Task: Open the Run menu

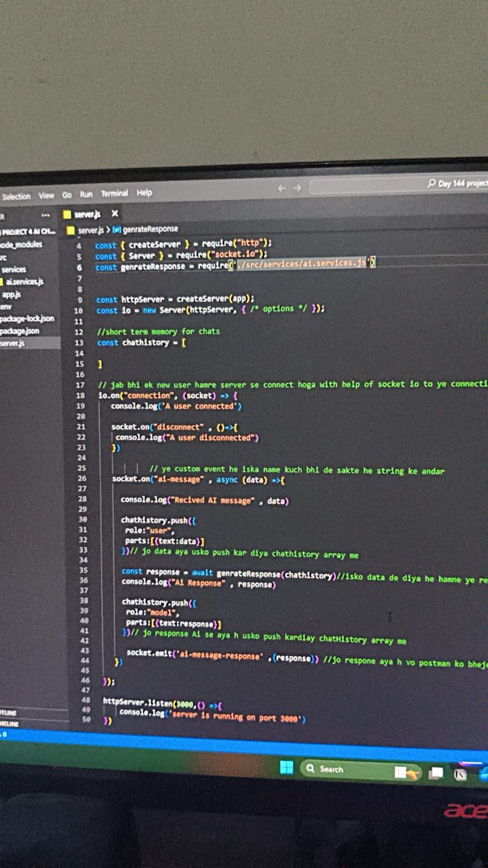Action: [x=86, y=194]
